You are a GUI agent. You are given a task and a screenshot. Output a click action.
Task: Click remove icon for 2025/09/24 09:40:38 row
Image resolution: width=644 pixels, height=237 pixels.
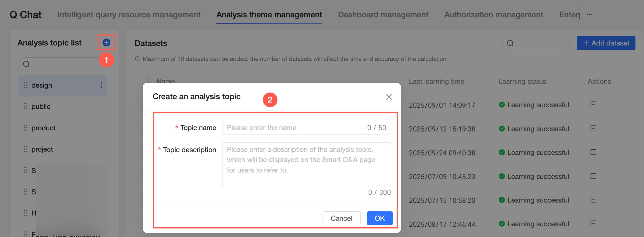point(594,152)
